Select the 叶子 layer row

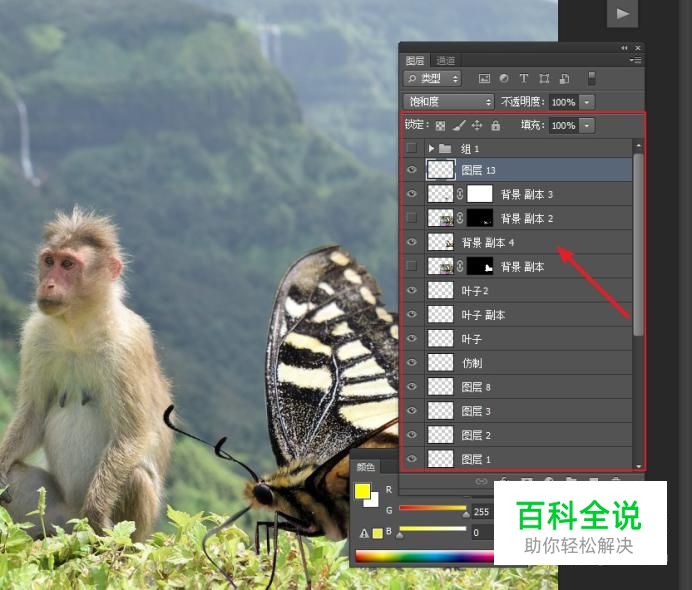pyautogui.click(x=517, y=338)
